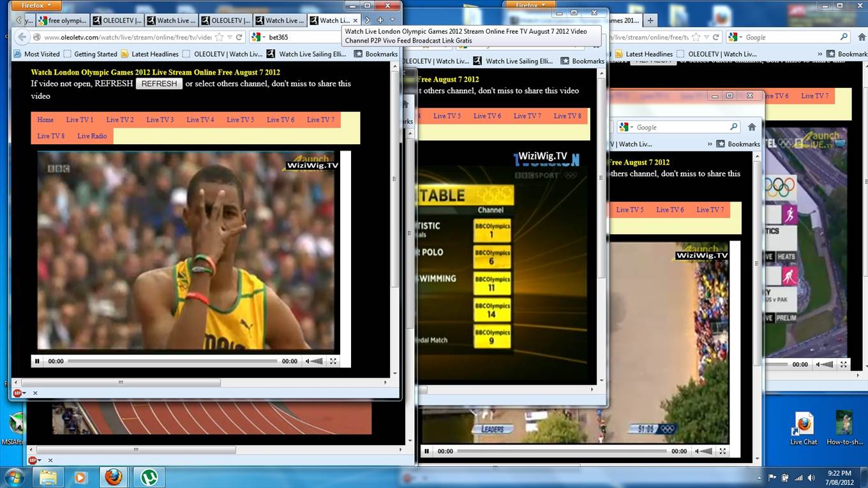The image size is (868, 488).
Task: Pause the sprinter video stream
Action: click(x=37, y=361)
